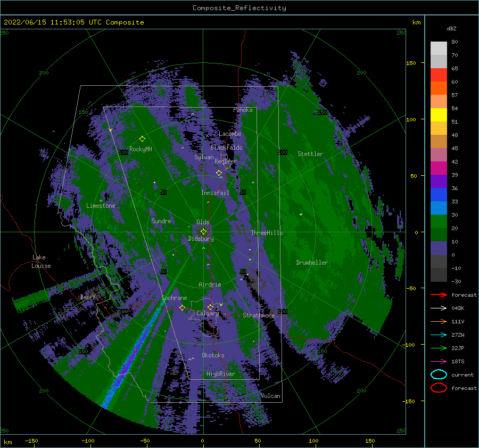
Task: Click the cyan 'current' ellipse icon
Action: [x=439, y=374]
